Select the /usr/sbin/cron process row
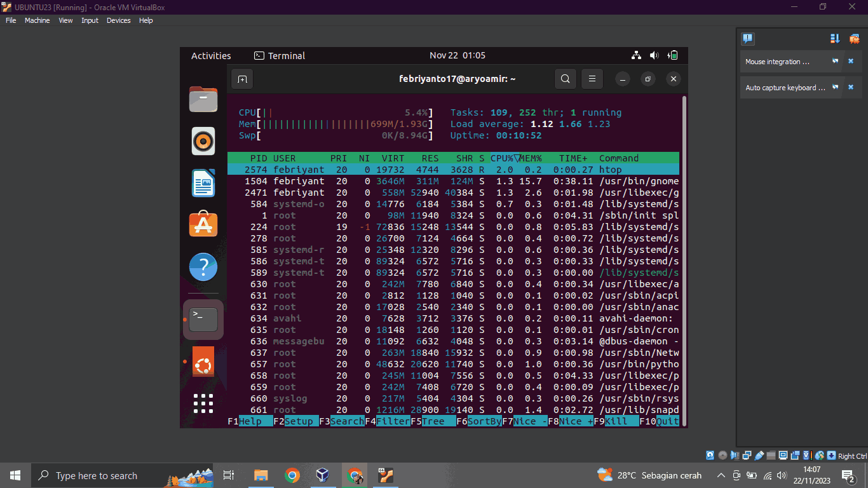This screenshot has height=488, width=868. (x=453, y=330)
